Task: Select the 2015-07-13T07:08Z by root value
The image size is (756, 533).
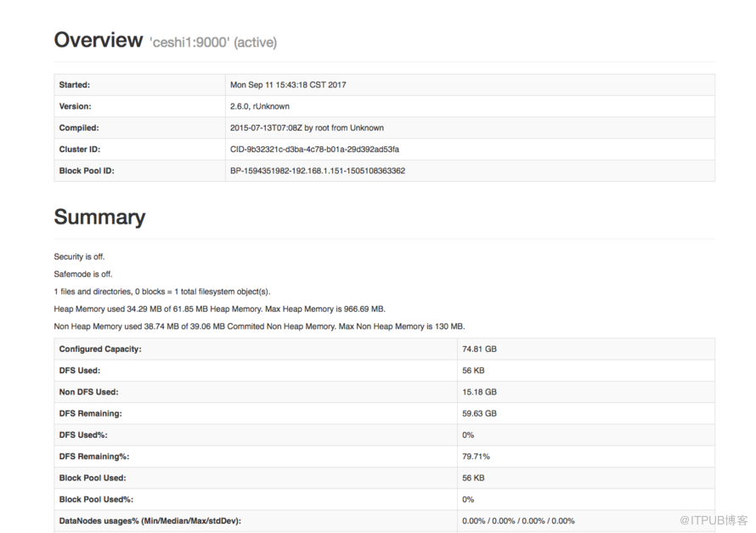Action: [307, 128]
